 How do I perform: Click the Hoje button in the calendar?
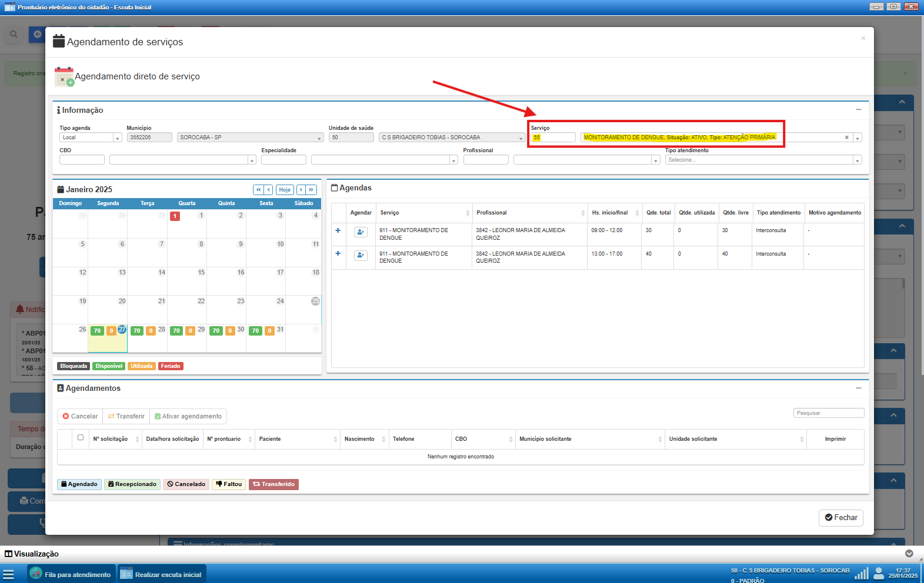click(x=285, y=190)
